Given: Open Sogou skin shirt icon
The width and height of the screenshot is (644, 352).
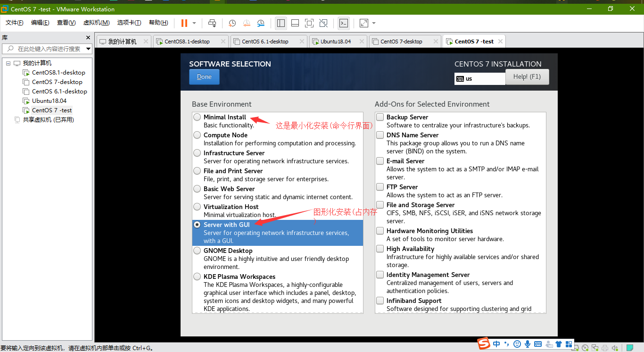Looking at the screenshot, I should coord(559,344).
